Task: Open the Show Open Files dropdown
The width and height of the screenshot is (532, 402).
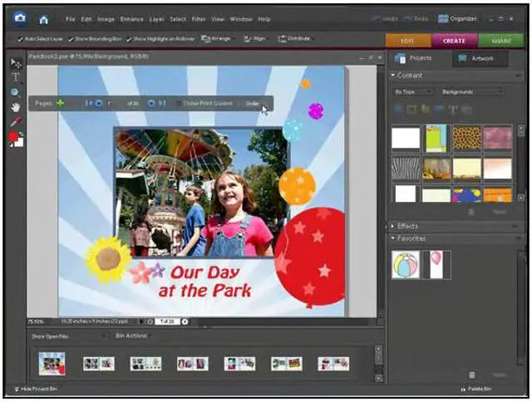Action: [68, 336]
